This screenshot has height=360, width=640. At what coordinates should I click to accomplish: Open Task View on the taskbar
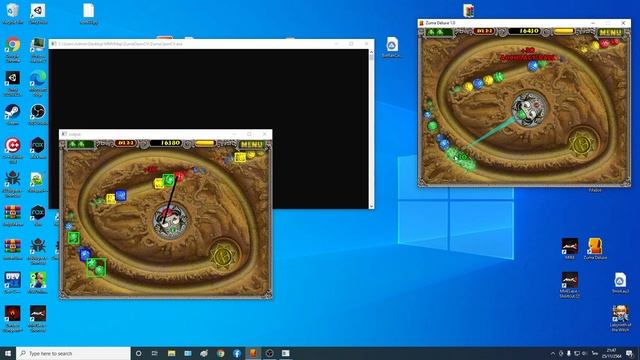click(155, 353)
